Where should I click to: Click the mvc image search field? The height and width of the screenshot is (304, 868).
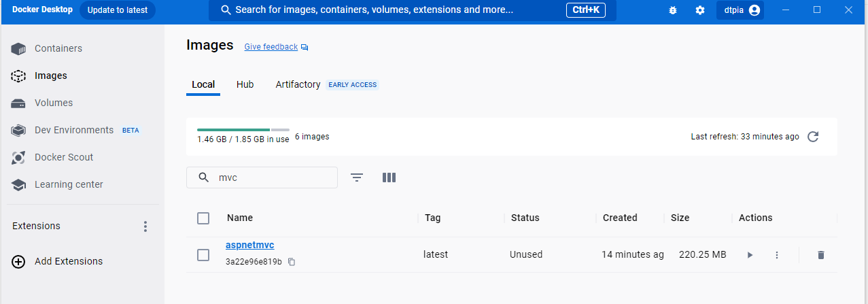[262, 178]
